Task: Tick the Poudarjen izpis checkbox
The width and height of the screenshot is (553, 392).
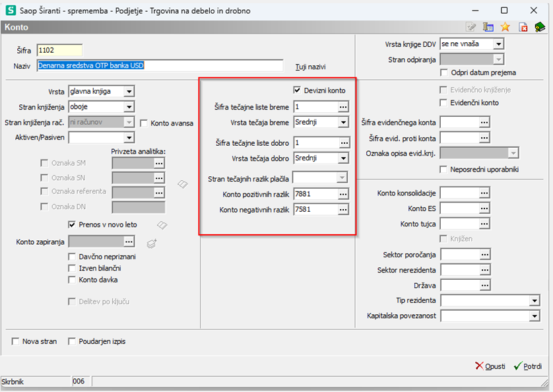Action: click(x=72, y=341)
